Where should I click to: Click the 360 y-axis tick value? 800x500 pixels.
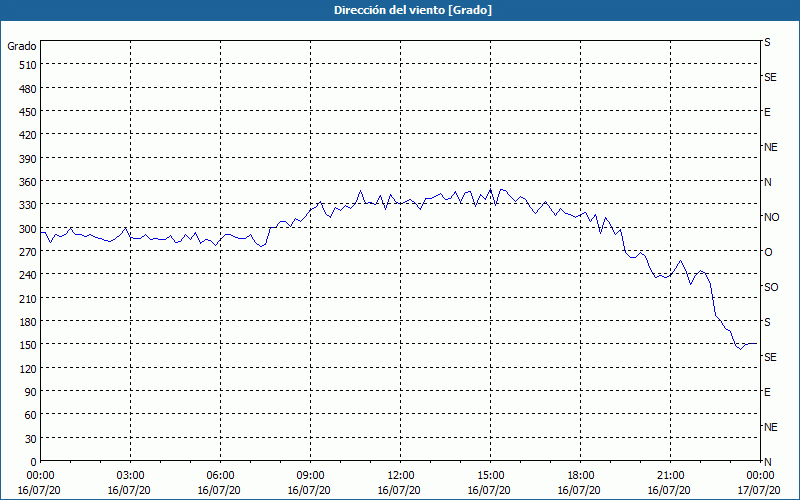[29, 182]
